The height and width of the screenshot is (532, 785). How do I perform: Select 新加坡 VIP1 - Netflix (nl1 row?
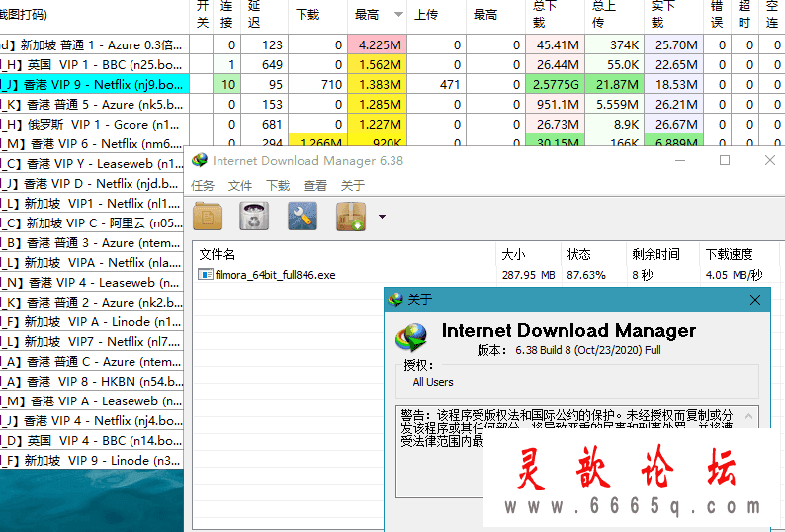pos(92,204)
